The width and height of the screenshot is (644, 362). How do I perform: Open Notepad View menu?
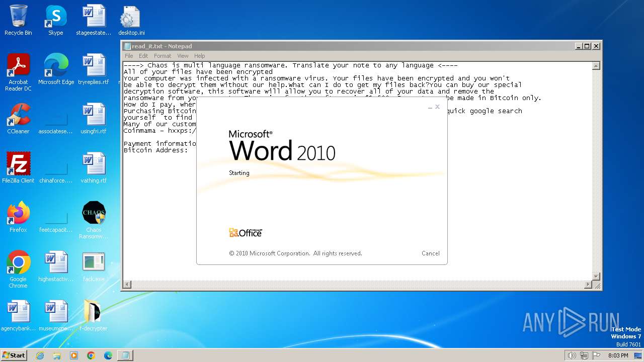pyautogui.click(x=183, y=56)
